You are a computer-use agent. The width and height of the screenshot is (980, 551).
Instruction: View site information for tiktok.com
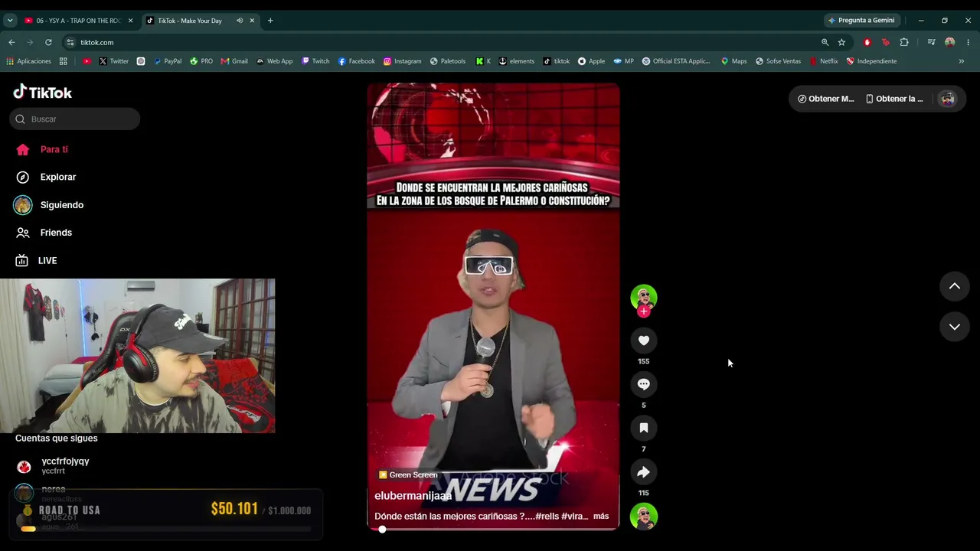(x=70, y=42)
